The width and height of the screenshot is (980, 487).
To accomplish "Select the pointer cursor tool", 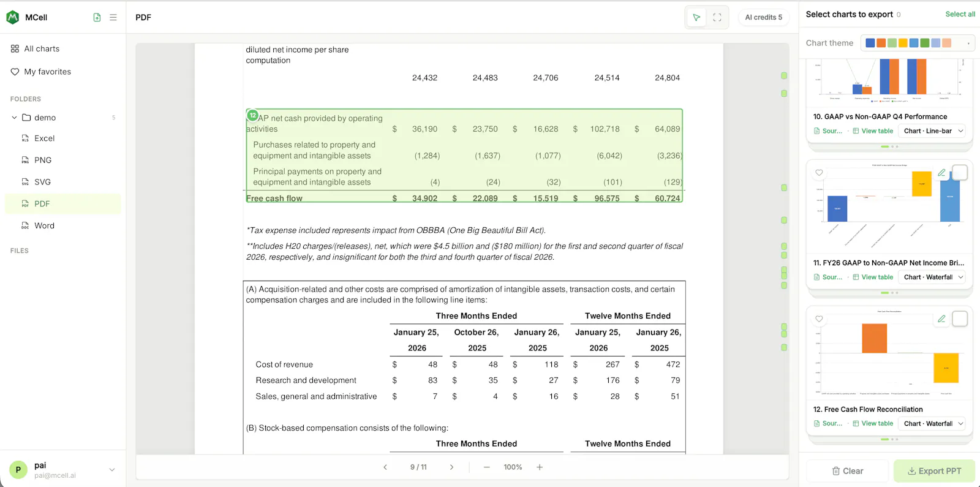I will click(696, 18).
